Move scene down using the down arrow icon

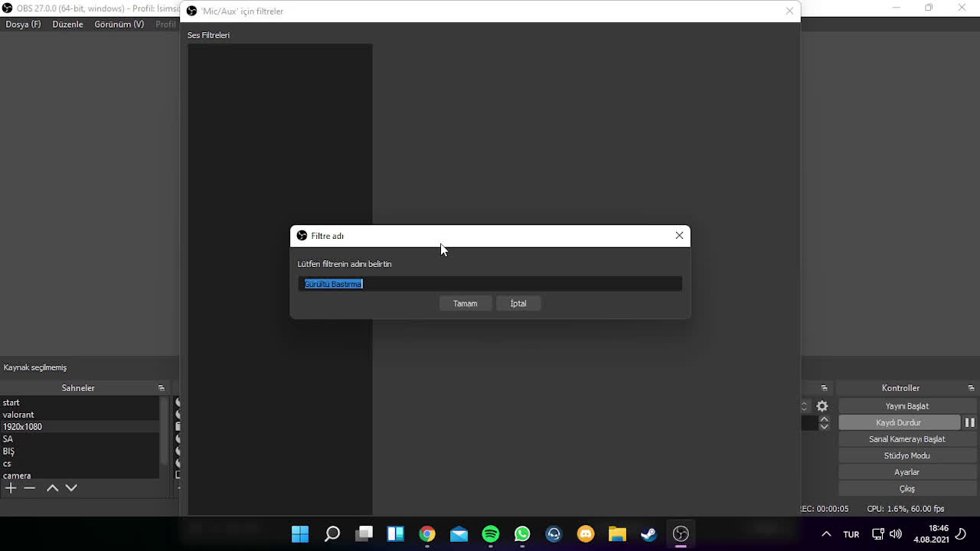pyautogui.click(x=71, y=487)
